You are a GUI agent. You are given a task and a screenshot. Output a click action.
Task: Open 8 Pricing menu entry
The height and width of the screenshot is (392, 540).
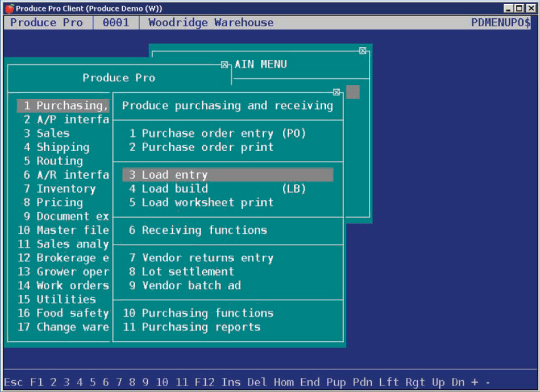(53, 202)
